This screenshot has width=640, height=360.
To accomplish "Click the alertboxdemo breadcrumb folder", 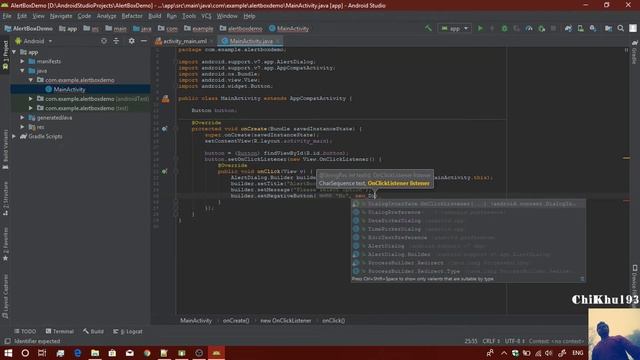I will (x=241, y=29).
